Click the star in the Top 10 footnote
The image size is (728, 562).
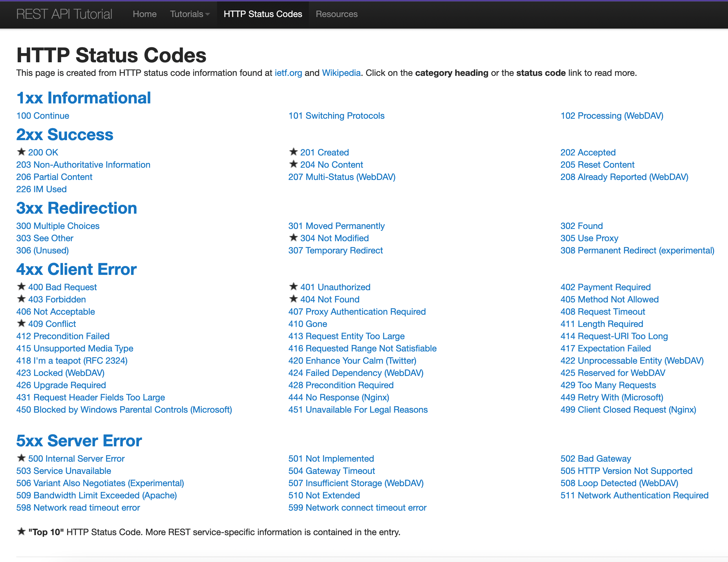pos(21,531)
